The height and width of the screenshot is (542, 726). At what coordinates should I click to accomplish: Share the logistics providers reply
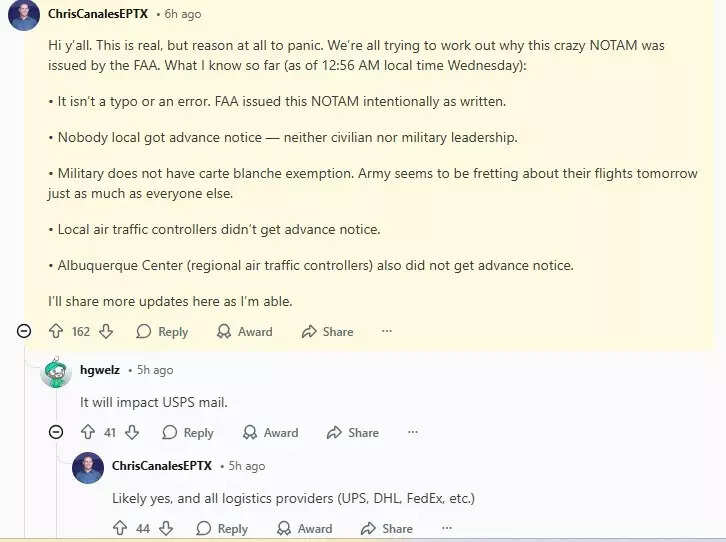pyautogui.click(x=387, y=528)
